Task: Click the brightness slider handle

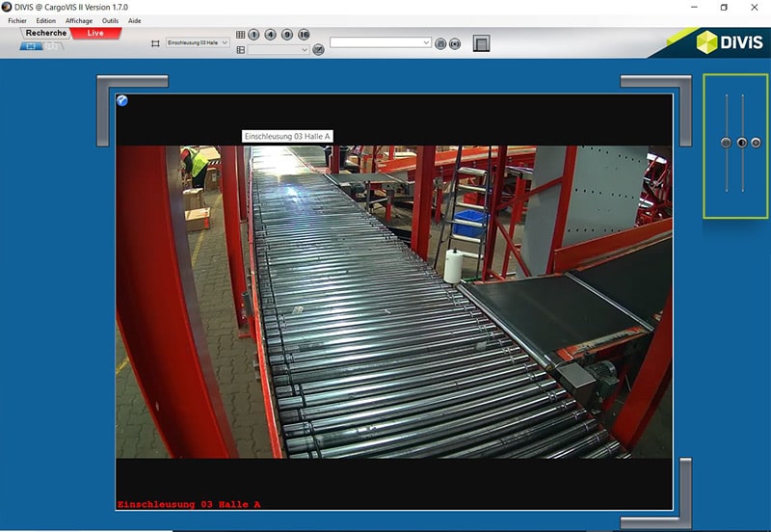Action: (727, 143)
